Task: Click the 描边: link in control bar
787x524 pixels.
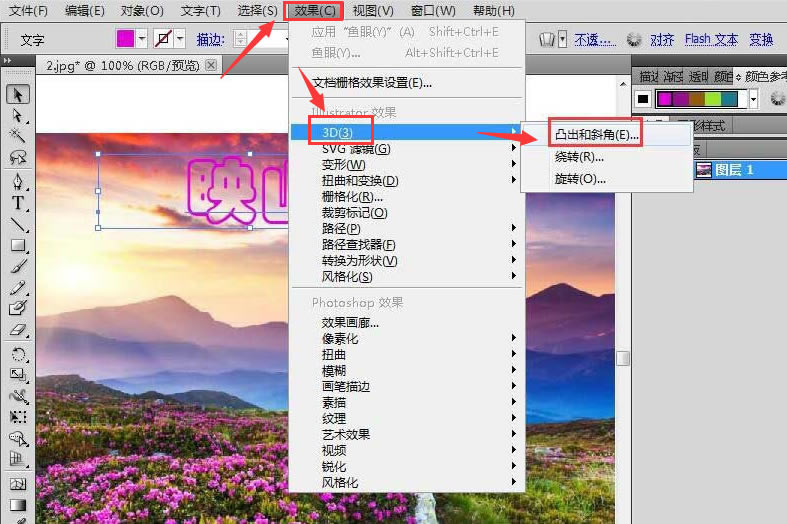Action: tap(211, 39)
